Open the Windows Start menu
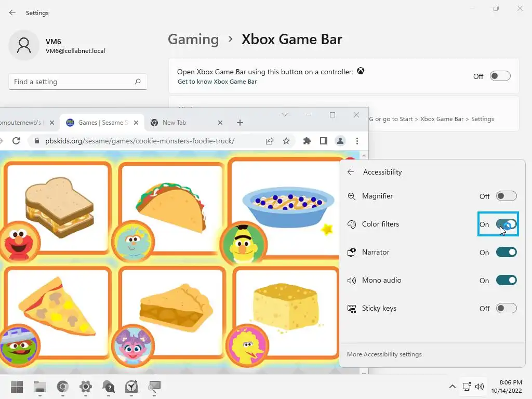The height and width of the screenshot is (399, 532). point(17,387)
